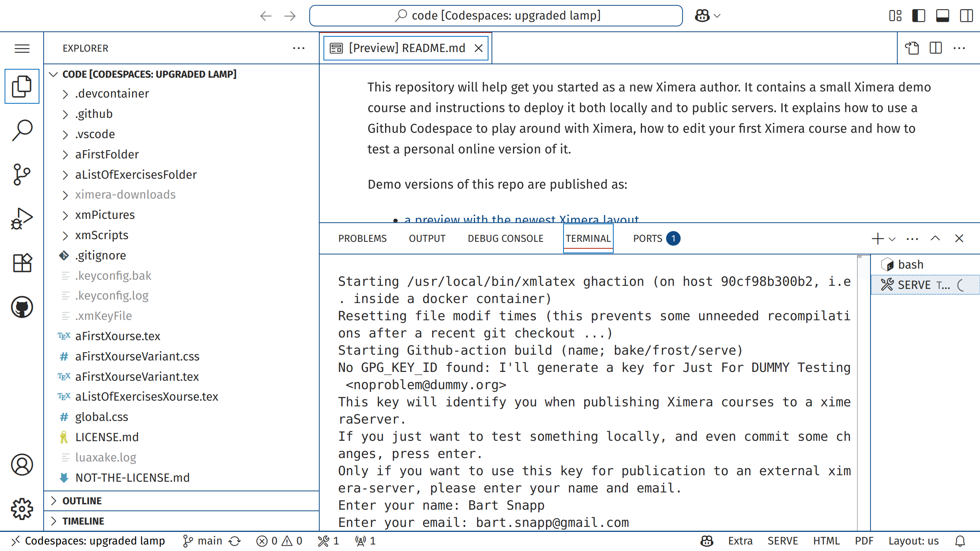Click PDF button in status bar
980x551 pixels.
click(864, 541)
